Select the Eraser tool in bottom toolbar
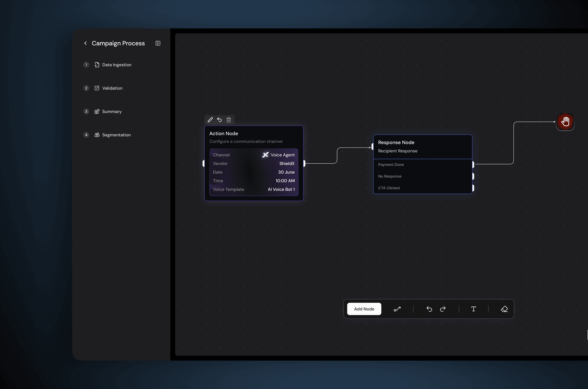Screen dimensions: 588x389 coord(504,309)
